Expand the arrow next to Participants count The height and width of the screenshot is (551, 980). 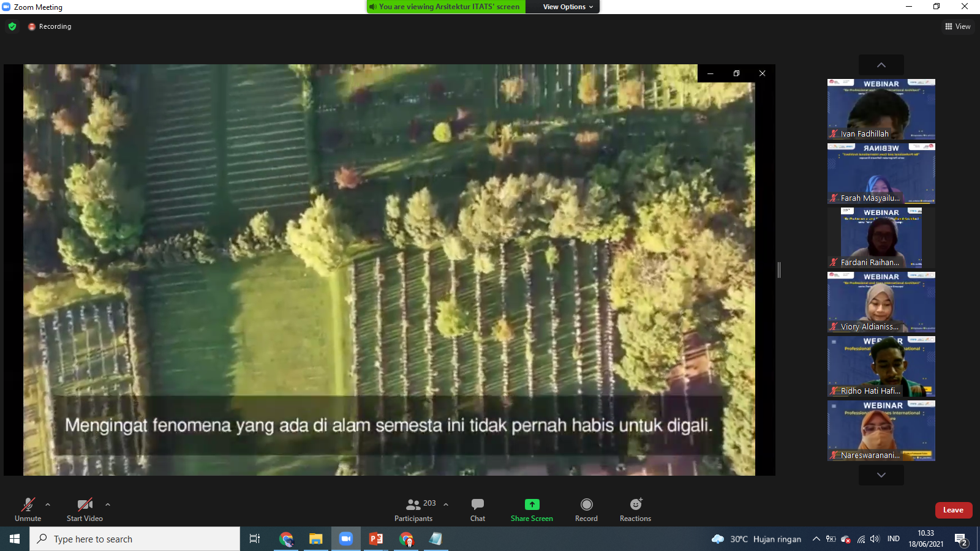coord(446,504)
